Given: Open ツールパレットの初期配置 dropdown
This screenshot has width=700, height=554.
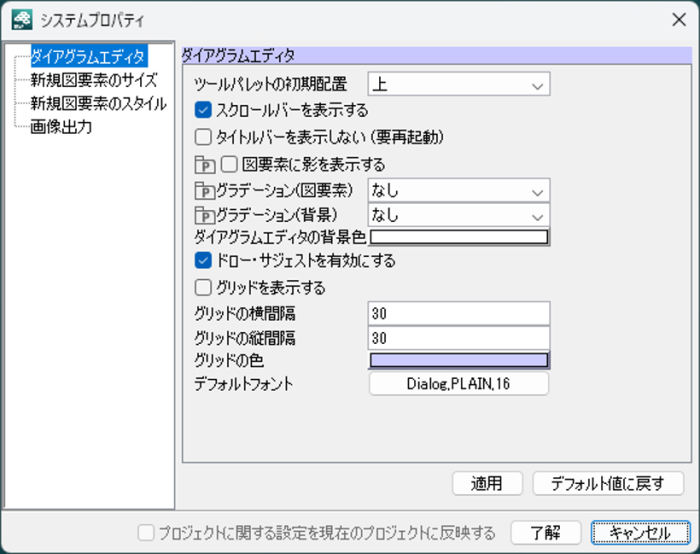Looking at the screenshot, I should click(458, 85).
